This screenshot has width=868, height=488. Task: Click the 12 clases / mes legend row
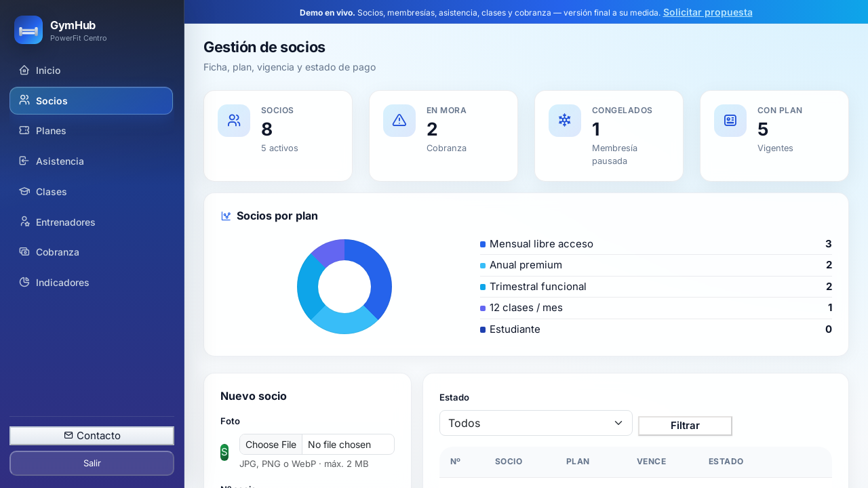tap(656, 308)
